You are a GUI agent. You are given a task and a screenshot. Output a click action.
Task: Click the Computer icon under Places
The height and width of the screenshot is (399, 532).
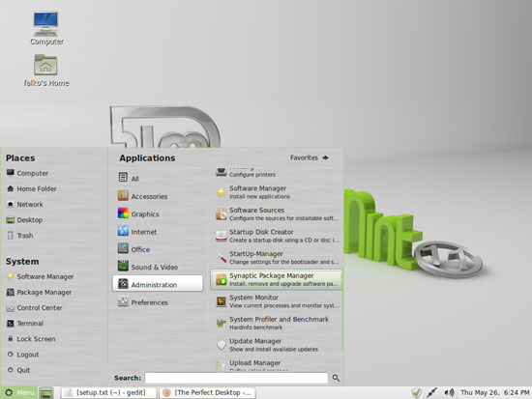11,173
